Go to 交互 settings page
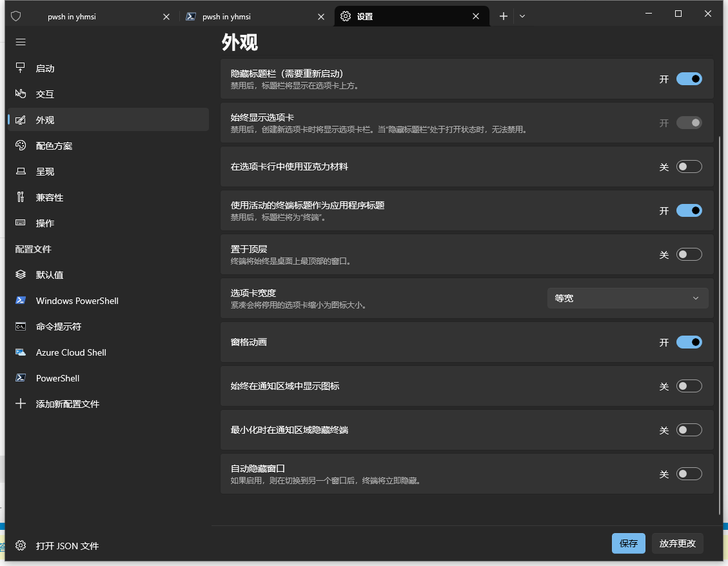 (108, 94)
